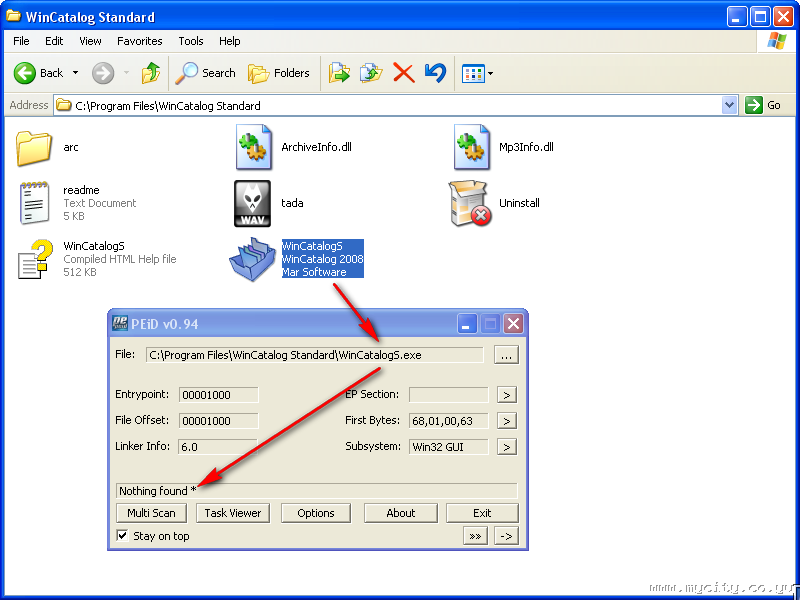Open the Help menu

pos(230,41)
